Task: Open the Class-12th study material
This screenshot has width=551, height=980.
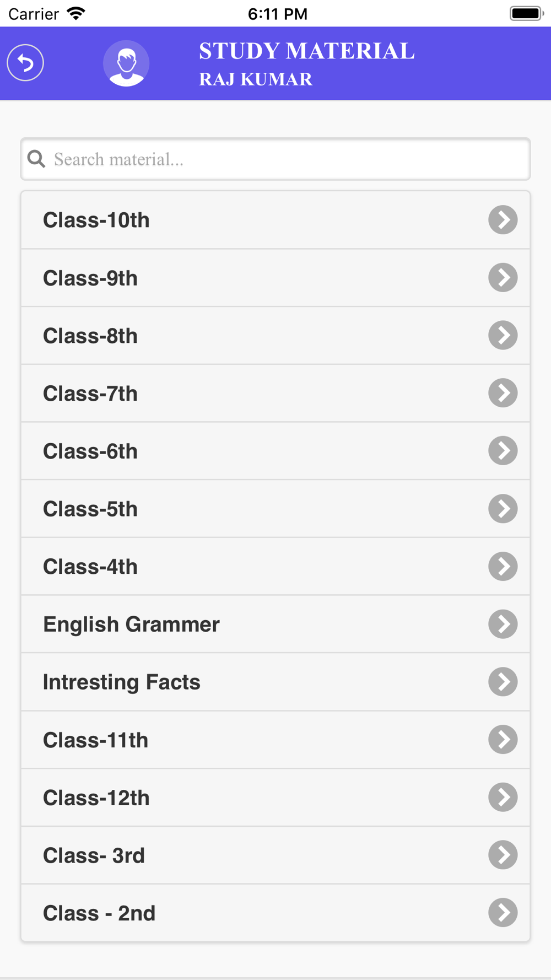Action: [x=275, y=798]
